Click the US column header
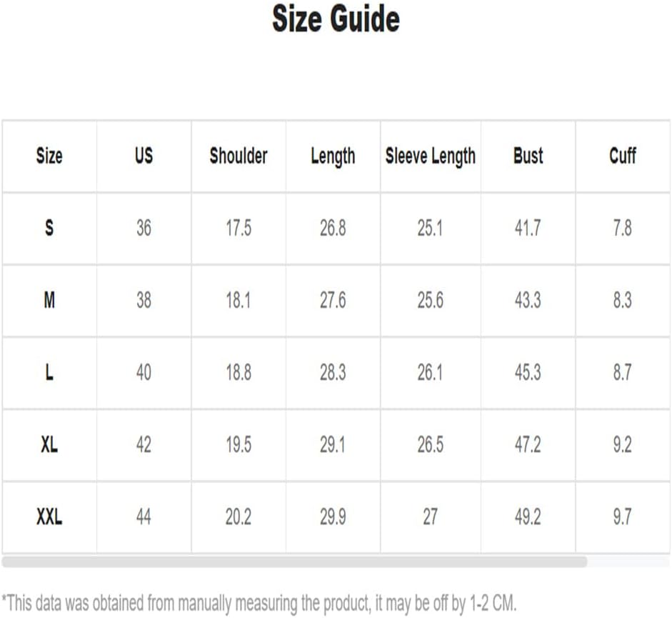 [144, 156]
